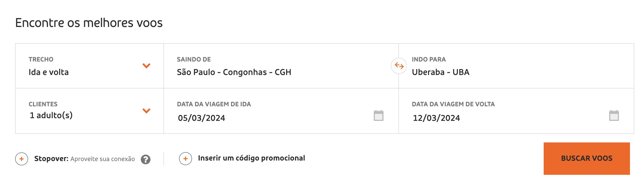Select Uberaba - UBA destination field

tap(516, 66)
